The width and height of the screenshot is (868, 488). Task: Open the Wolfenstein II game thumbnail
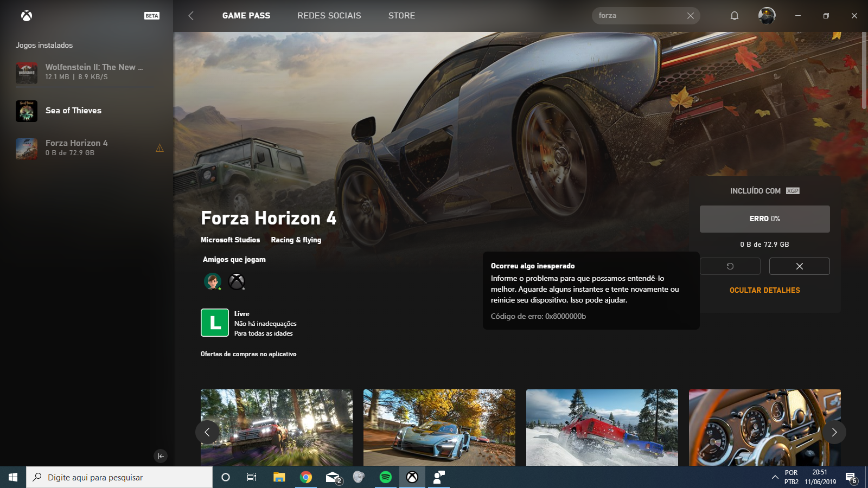[27, 73]
